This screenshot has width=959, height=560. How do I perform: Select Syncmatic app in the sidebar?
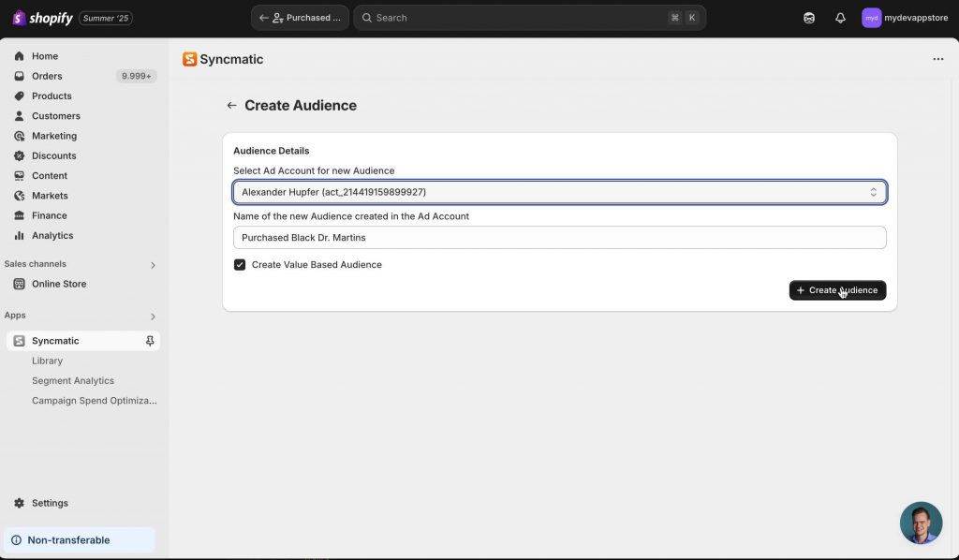click(x=83, y=341)
